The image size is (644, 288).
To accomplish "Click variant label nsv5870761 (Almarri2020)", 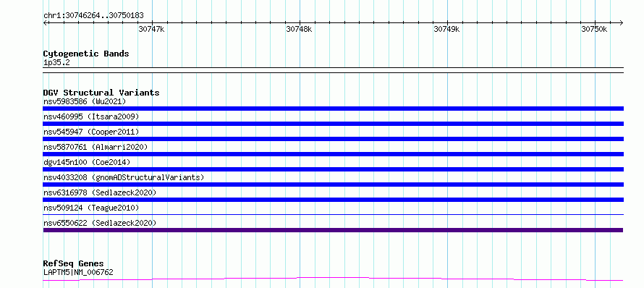I will click(96, 147).
